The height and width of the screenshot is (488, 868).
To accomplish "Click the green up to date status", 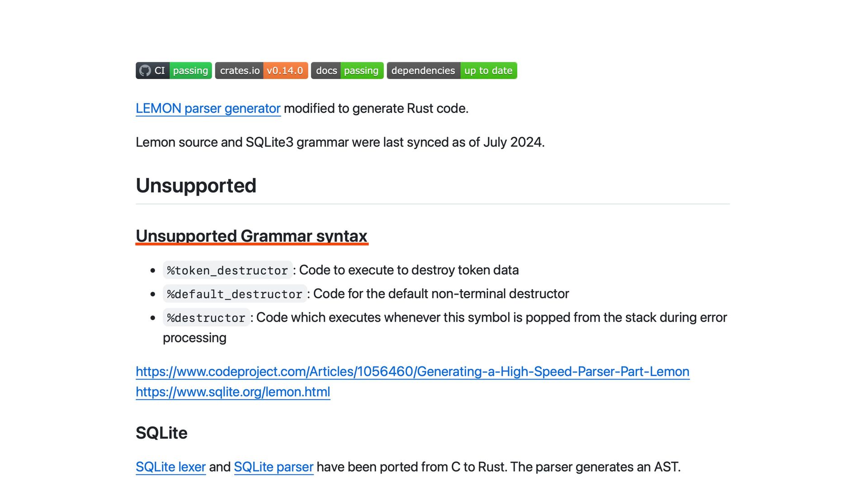I will point(488,70).
